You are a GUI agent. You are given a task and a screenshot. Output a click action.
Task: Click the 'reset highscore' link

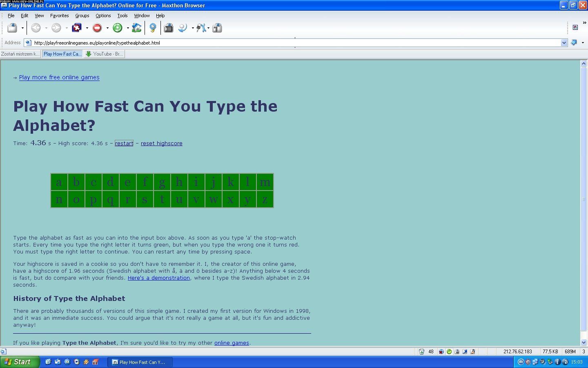coord(162,143)
